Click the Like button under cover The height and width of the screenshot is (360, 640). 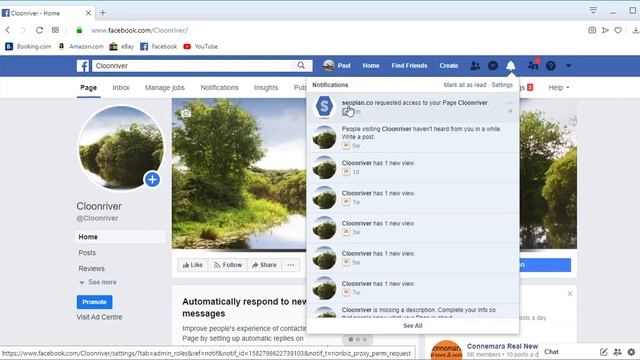click(193, 265)
